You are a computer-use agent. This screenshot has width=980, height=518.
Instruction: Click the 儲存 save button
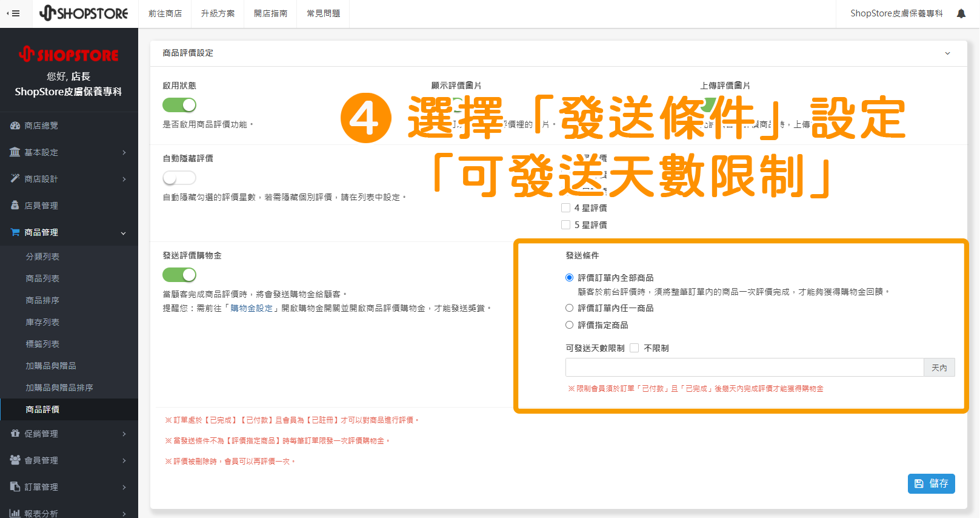(x=931, y=483)
